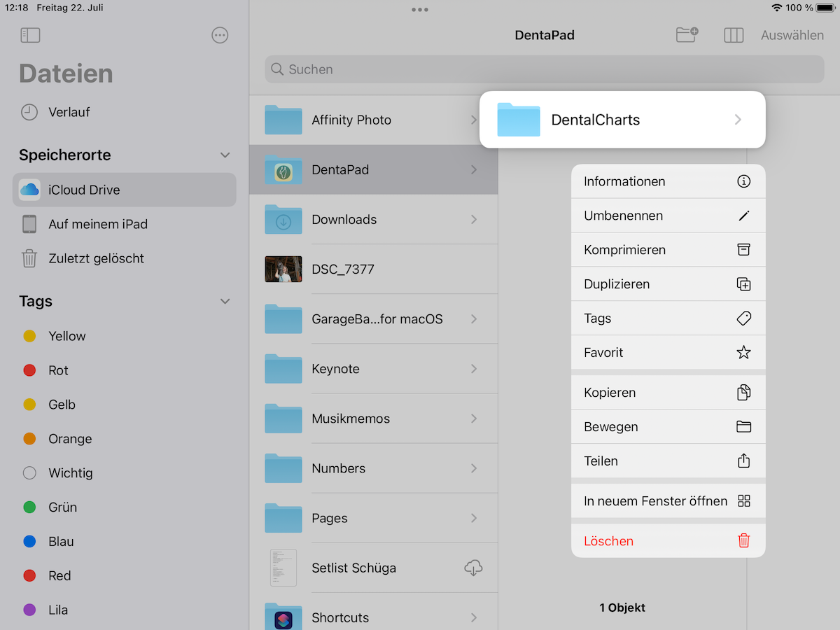Click the Teilen share icon

(744, 461)
